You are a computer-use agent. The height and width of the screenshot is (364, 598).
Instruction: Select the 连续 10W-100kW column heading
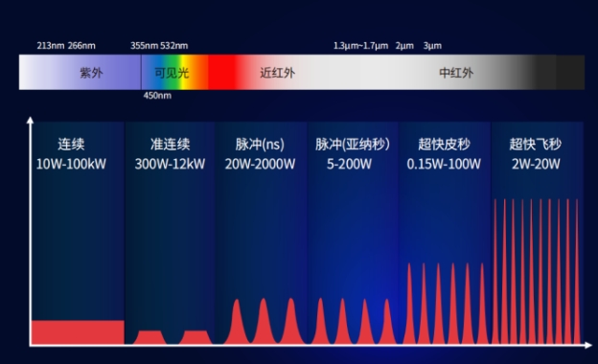[71, 154]
